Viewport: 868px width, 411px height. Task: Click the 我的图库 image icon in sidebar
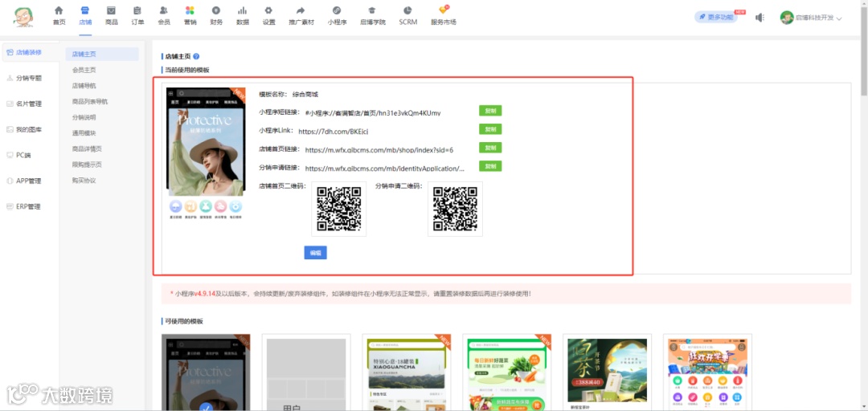(x=10, y=129)
